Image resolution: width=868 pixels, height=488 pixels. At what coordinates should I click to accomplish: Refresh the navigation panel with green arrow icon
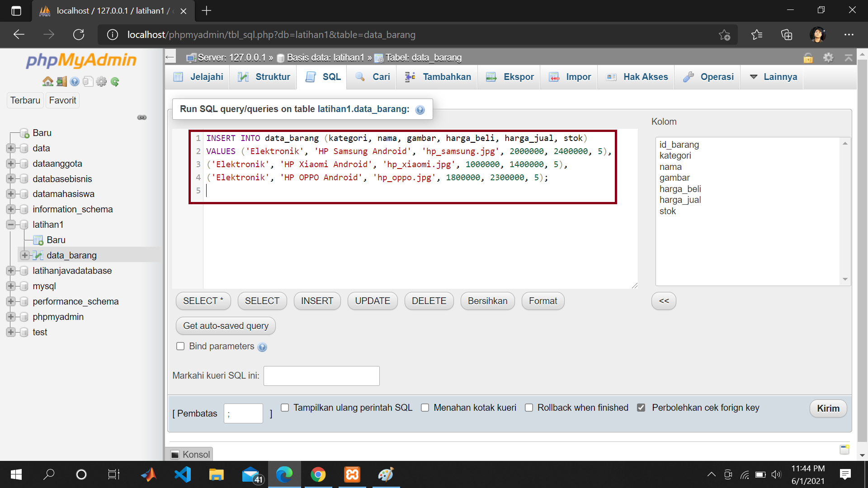point(115,81)
